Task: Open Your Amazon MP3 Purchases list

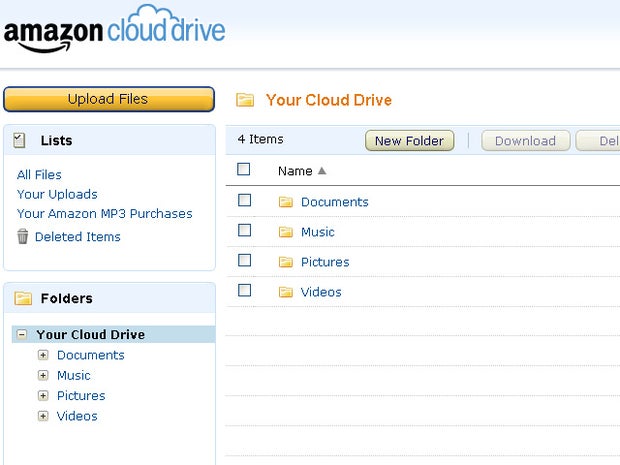Action: [104, 213]
